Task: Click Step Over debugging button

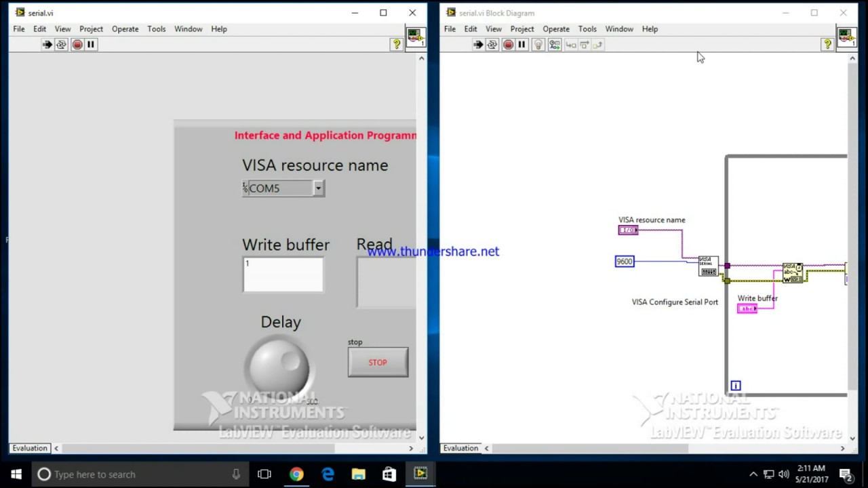Action: point(585,45)
